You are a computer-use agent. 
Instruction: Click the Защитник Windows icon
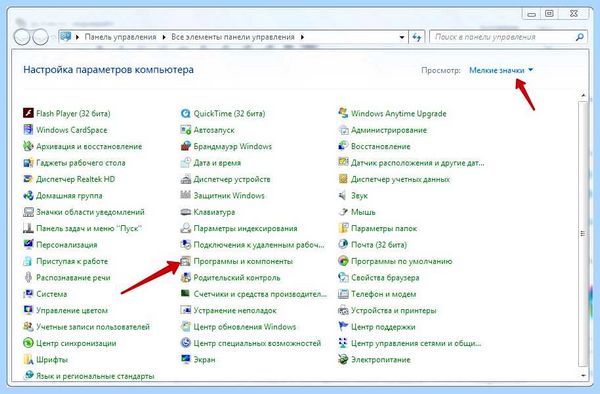[x=186, y=195]
